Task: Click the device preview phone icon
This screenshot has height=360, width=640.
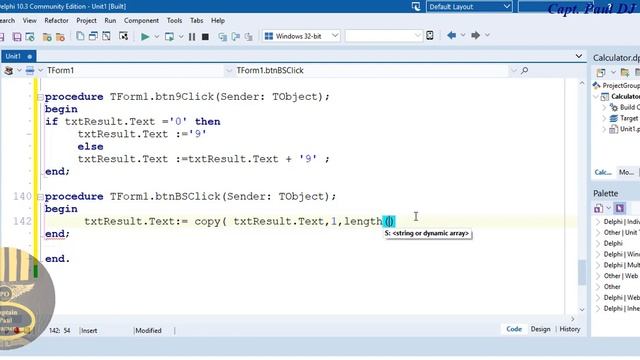Action: click(430, 36)
